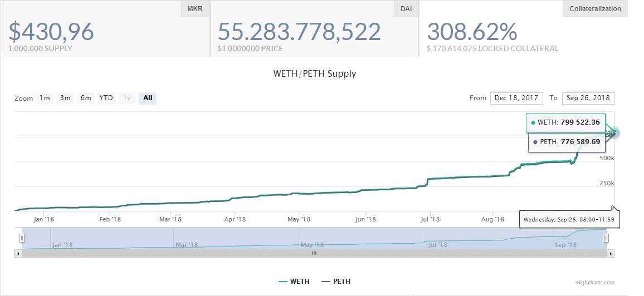The image size is (644, 296).
Task: Click the 250k y-axis label
Action: [606, 183]
